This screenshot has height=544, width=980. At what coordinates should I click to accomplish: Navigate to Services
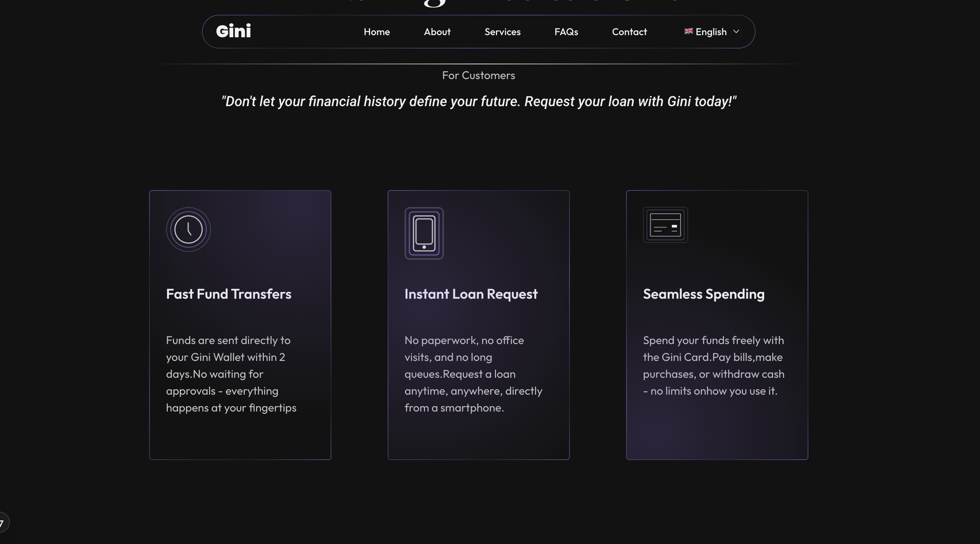point(502,32)
